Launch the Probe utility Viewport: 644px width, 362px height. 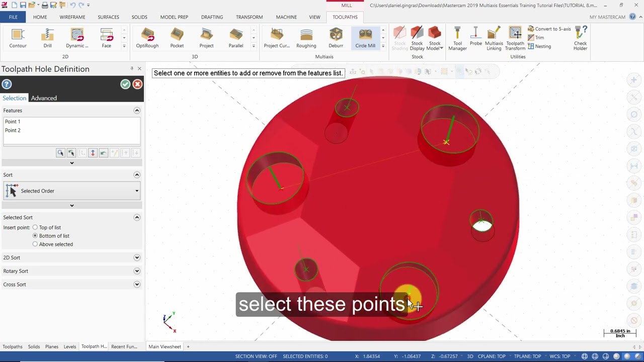point(475,36)
